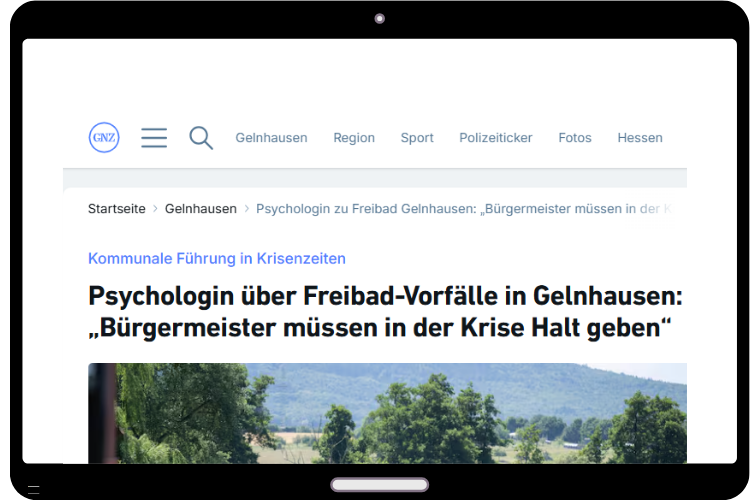The image size is (750, 500).
Task: Open the Fotos section
Action: pos(575,138)
